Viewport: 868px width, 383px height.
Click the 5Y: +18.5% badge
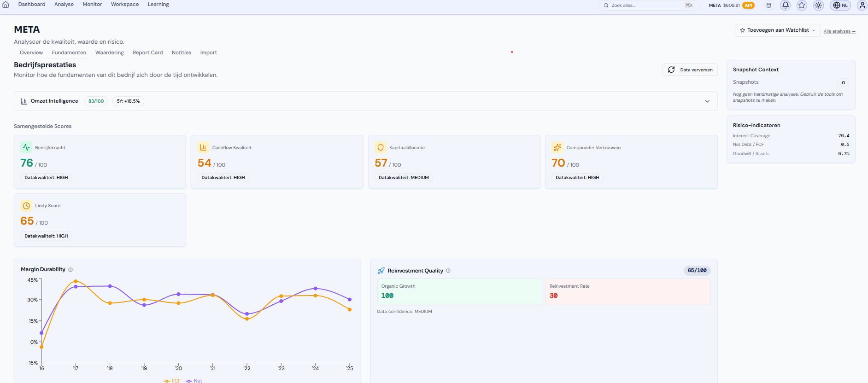pos(128,101)
